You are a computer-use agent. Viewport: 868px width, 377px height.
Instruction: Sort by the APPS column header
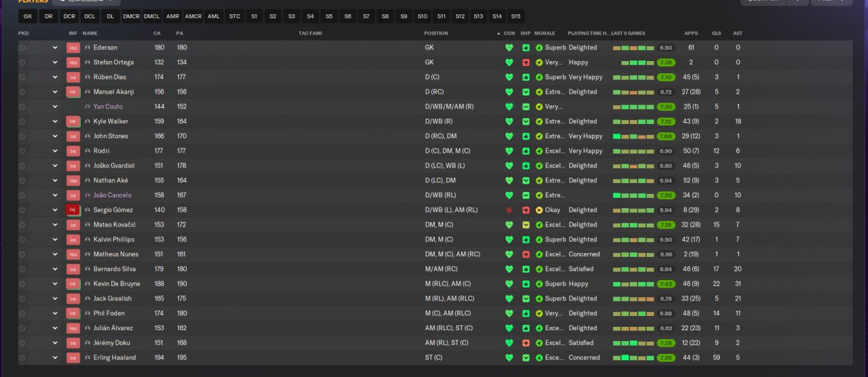691,33
